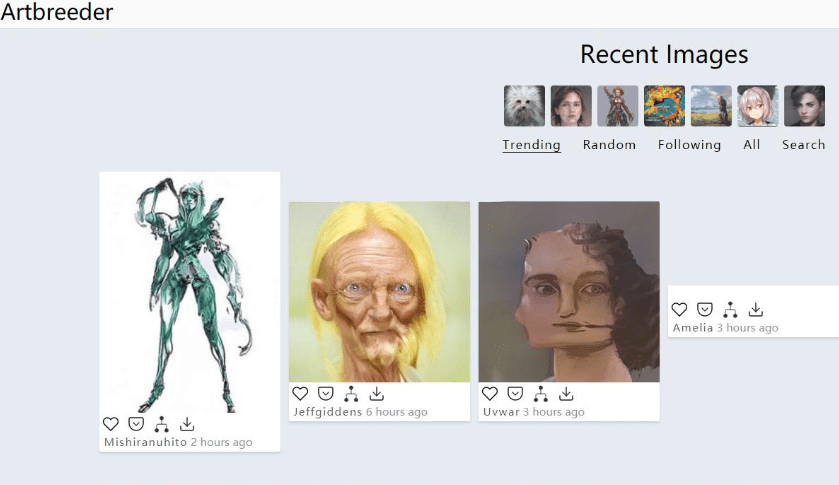This screenshot has height=485, width=839.
Task: Select the All images tab
Action: (x=751, y=145)
